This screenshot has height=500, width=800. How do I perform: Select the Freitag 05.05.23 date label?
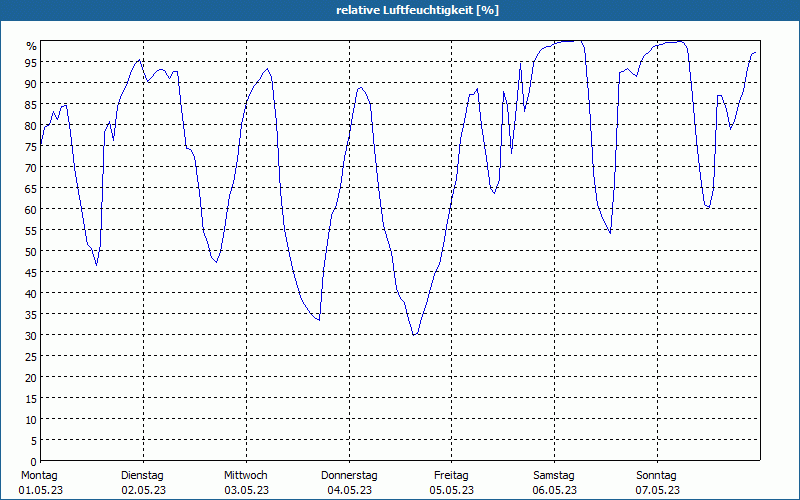[452, 483]
